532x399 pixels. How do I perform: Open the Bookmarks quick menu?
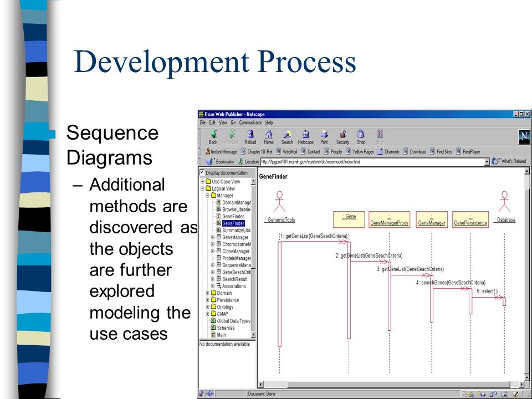pos(220,161)
